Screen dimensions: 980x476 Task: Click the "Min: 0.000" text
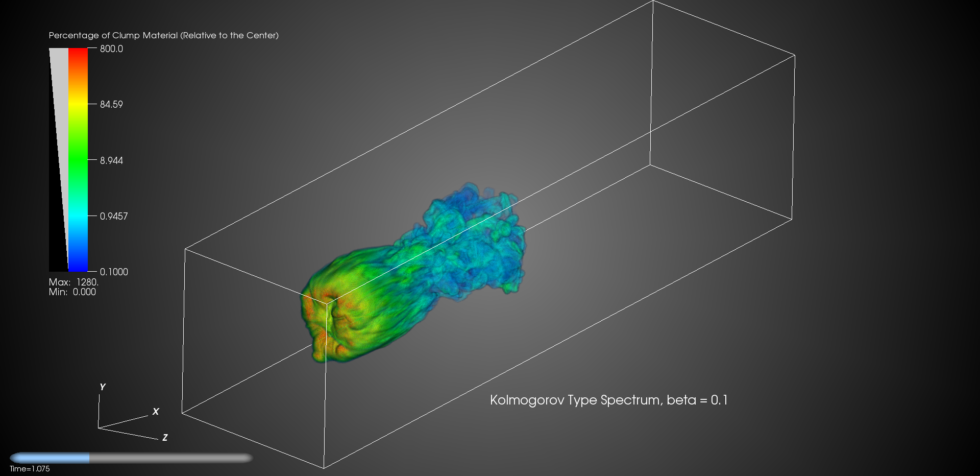[x=72, y=292]
